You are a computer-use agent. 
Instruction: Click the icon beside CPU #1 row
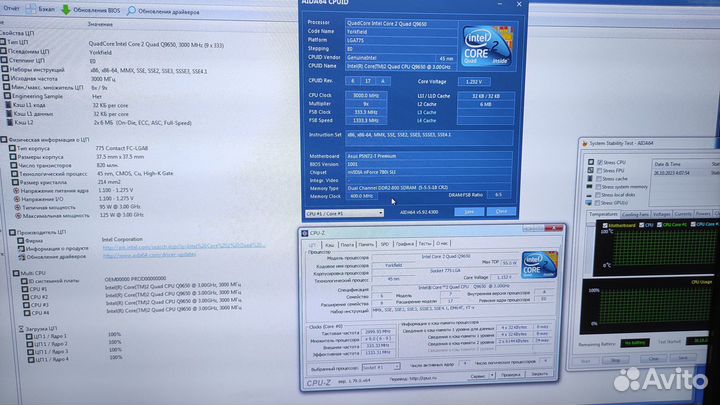coord(25,289)
